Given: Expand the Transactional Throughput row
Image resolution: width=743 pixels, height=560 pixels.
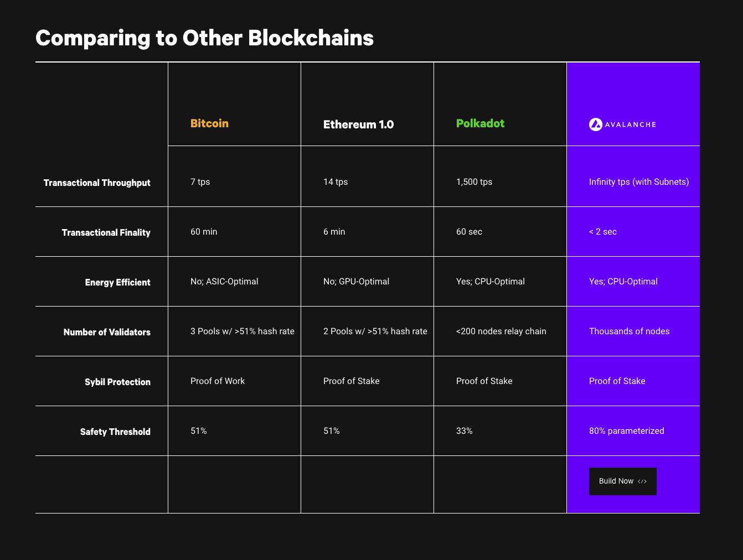Looking at the screenshot, I should [97, 183].
